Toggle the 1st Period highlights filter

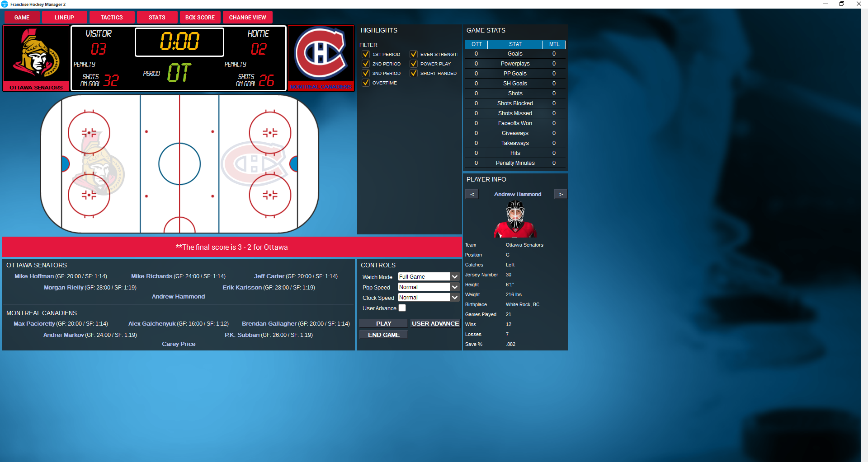click(x=366, y=54)
